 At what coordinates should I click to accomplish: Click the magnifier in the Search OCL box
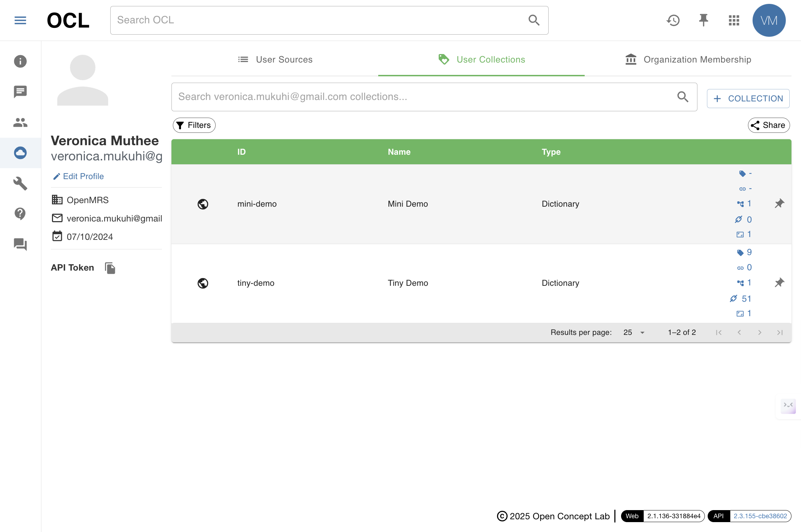tap(534, 20)
